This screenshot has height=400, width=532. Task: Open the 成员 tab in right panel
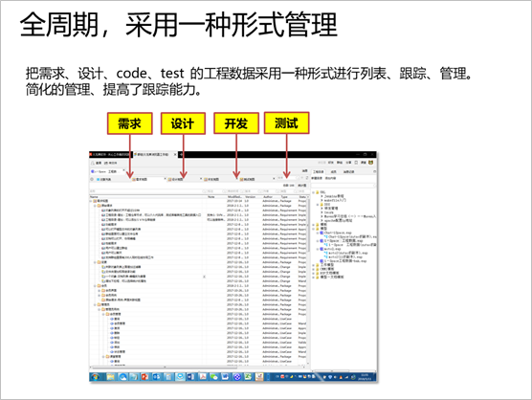(x=334, y=171)
